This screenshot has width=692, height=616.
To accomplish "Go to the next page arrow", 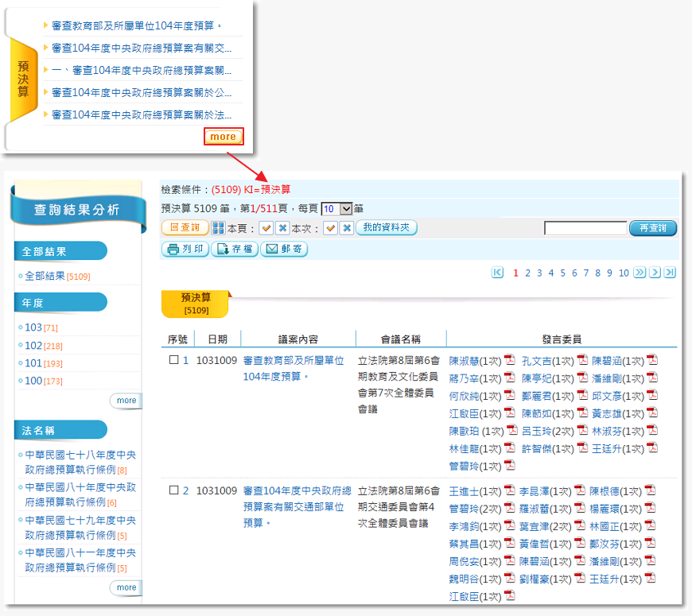I will coord(655,273).
